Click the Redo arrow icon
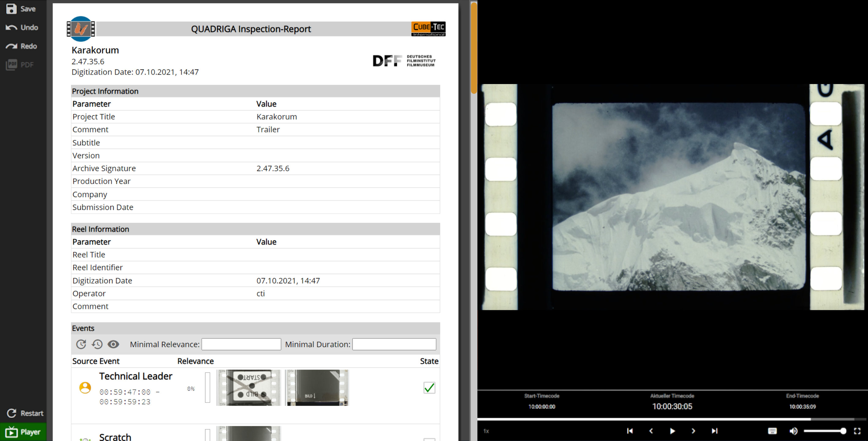Image resolution: width=868 pixels, height=441 pixels. point(11,46)
